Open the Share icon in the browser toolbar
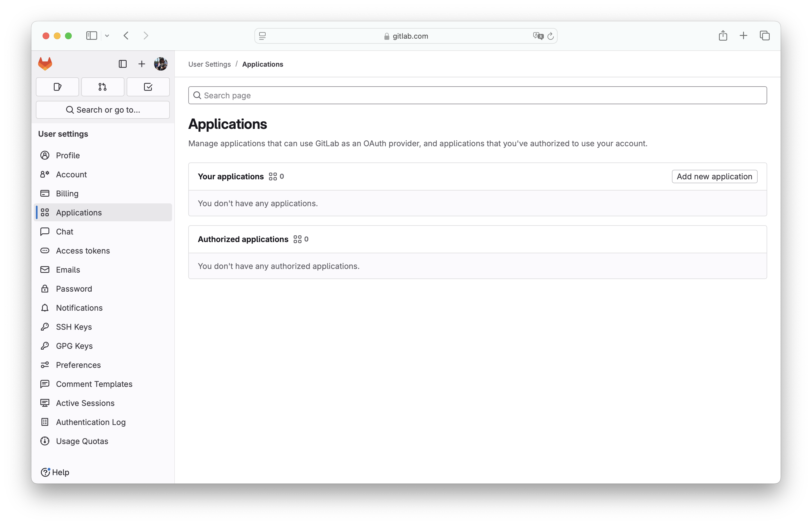Image resolution: width=812 pixels, height=525 pixels. click(723, 36)
